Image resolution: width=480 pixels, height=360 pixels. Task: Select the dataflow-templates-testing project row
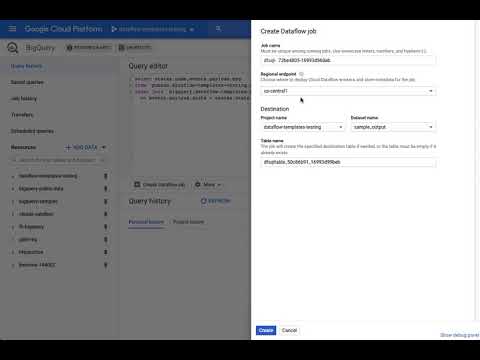[48, 176]
